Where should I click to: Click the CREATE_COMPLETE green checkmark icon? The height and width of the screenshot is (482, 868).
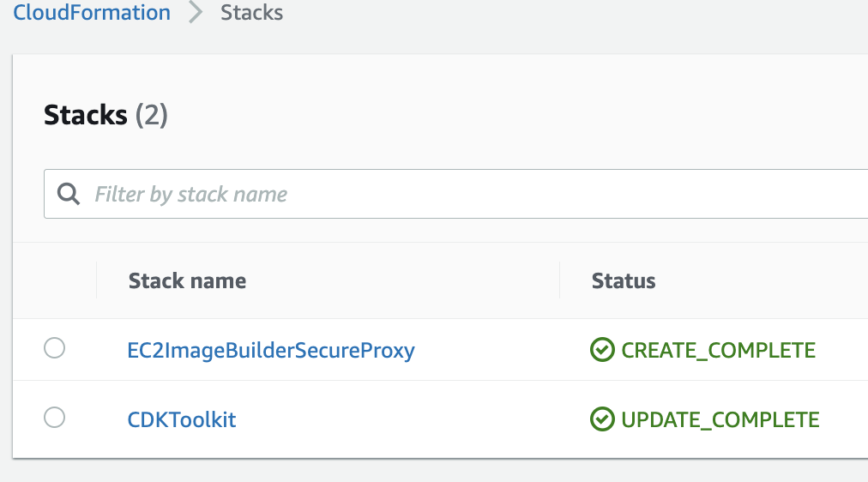click(x=602, y=350)
